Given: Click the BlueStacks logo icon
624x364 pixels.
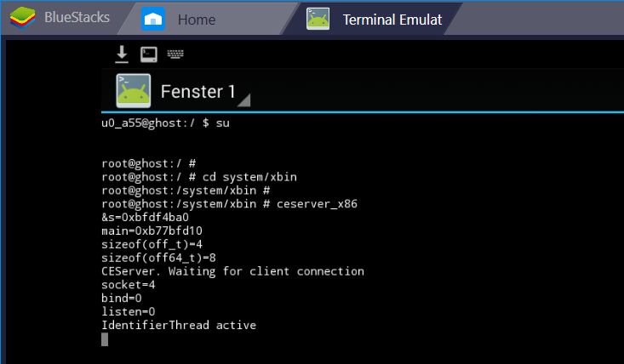Looking at the screenshot, I should pyautogui.click(x=23, y=18).
